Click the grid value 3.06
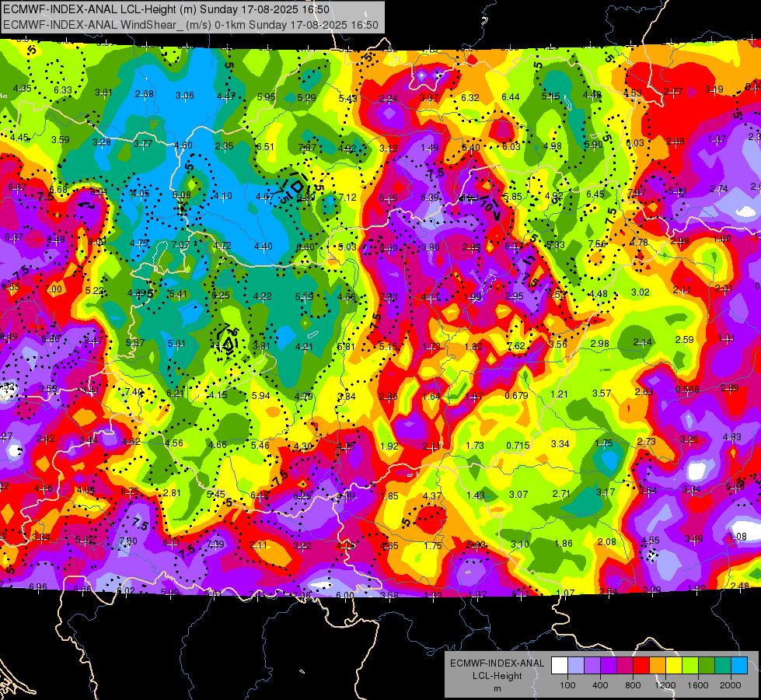Image resolution: width=761 pixels, height=700 pixels. [184, 95]
